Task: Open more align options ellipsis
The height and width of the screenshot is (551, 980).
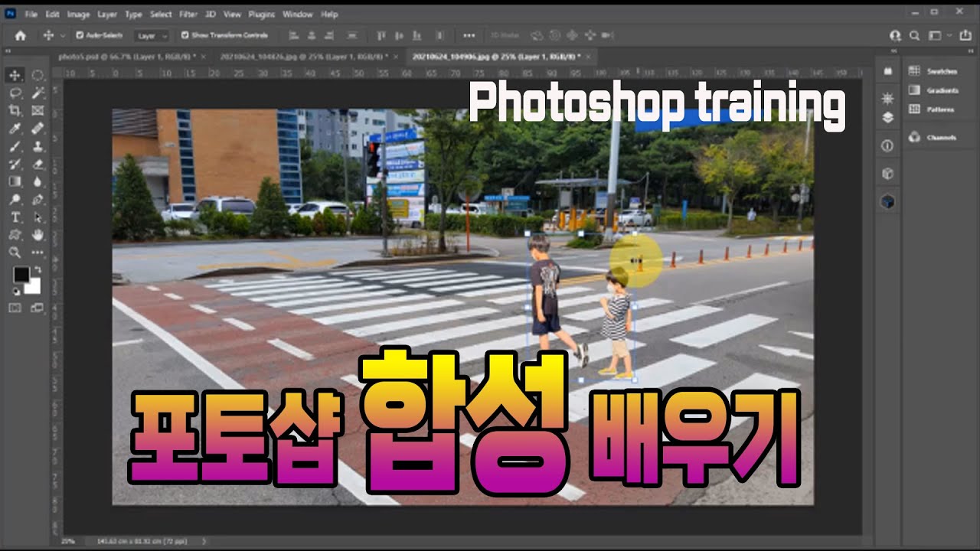Action: [x=469, y=35]
